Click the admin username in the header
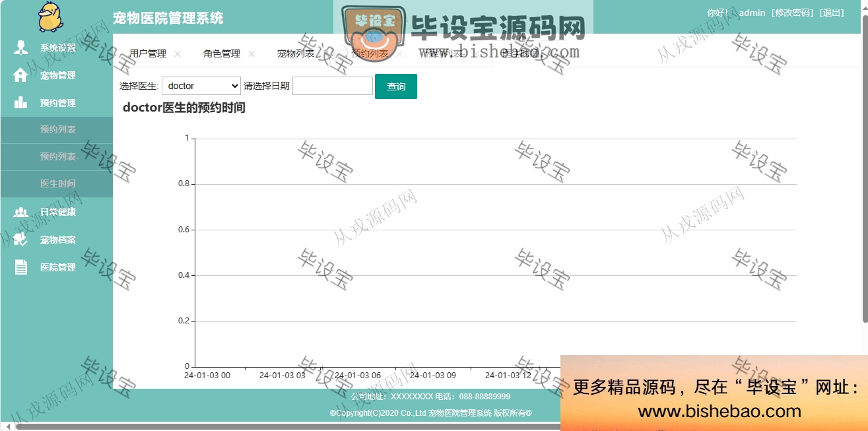 [752, 13]
